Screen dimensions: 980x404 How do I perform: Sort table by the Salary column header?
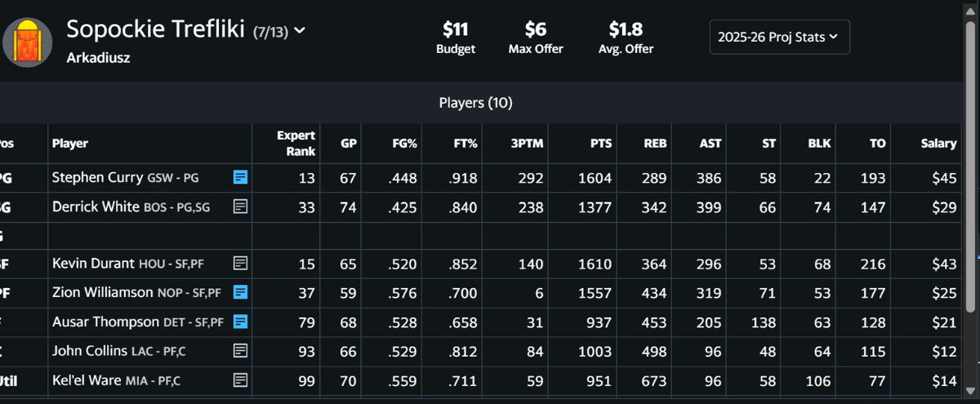point(938,143)
